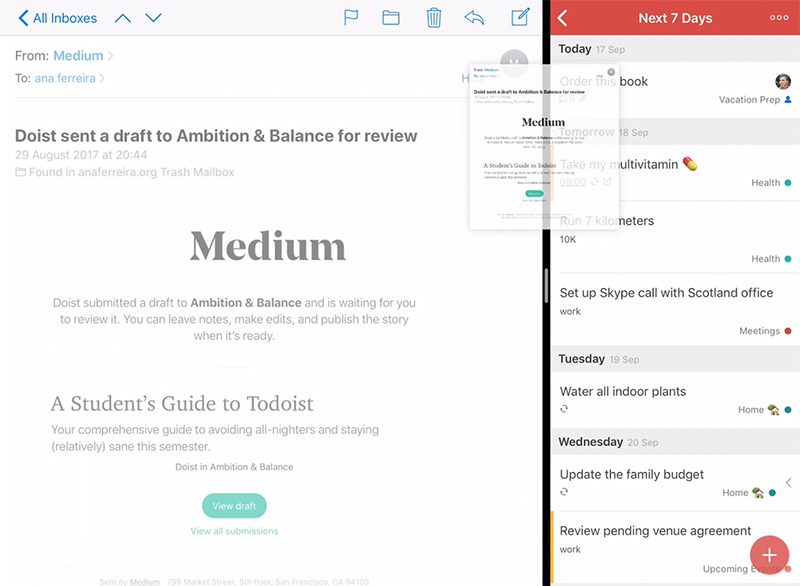Image resolution: width=800 pixels, height=586 pixels.
Task: Move email to a folder
Action: [391, 18]
